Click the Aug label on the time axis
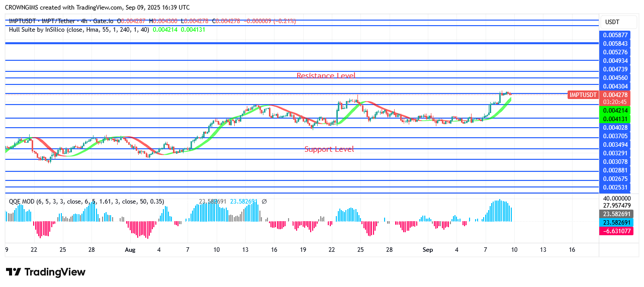 click(x=130, y=250)
